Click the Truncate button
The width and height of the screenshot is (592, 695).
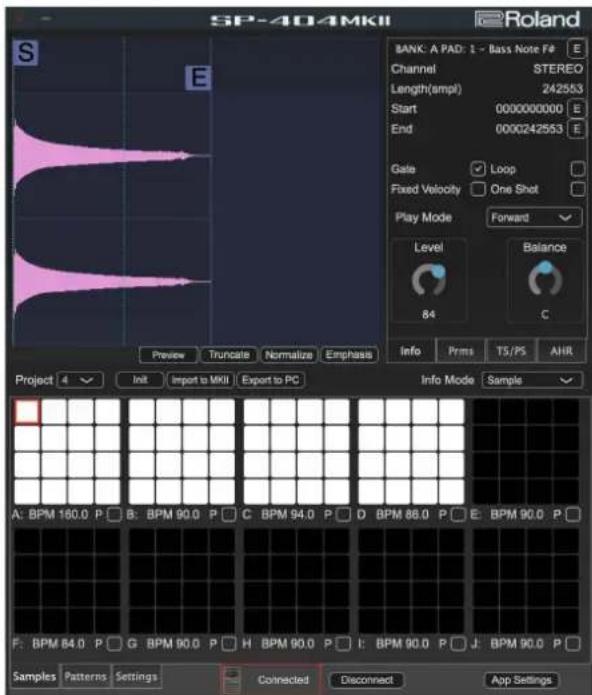pyautogui.click(x=229, y=355)
